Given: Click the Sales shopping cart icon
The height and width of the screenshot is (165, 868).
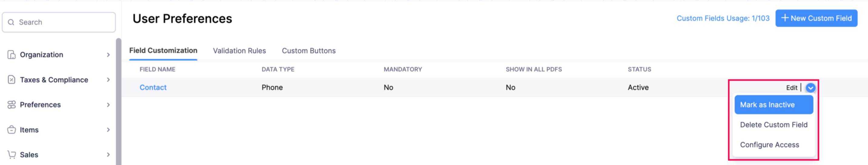Looking at the screenshot, I should 12,155.
